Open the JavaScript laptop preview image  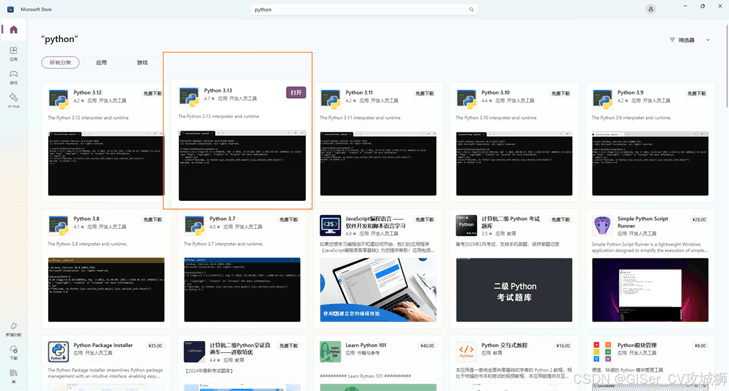click(x=378, y=290)
